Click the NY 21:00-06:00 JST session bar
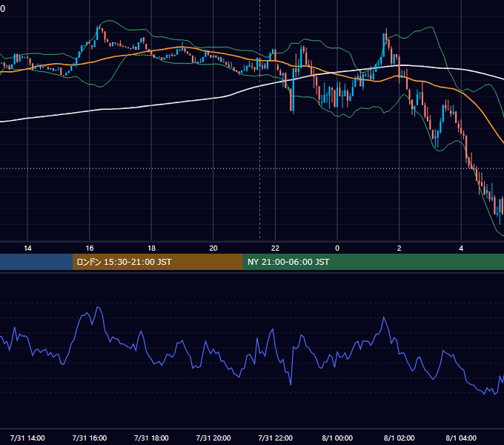Viewport: 504px width, 445px height. [373, 262]
